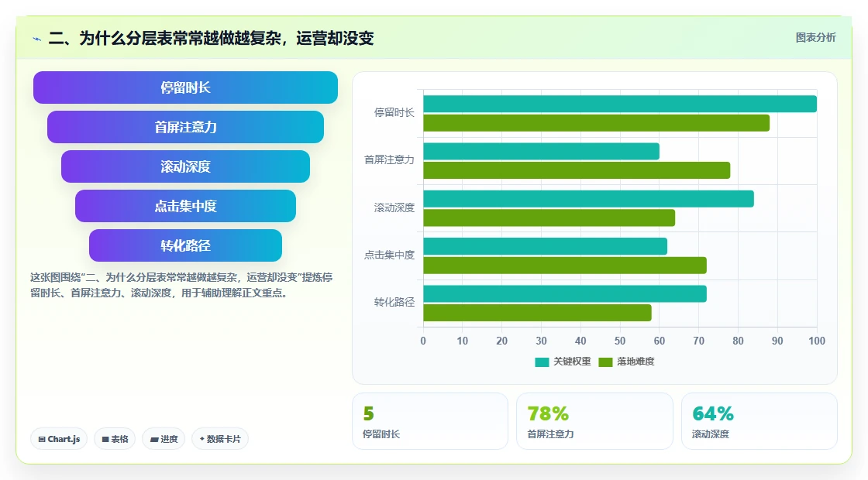This screenshot has height=480, width=868.
Task: Click the section title starting with 二、为什么分层表
Action: click(211, 38)
